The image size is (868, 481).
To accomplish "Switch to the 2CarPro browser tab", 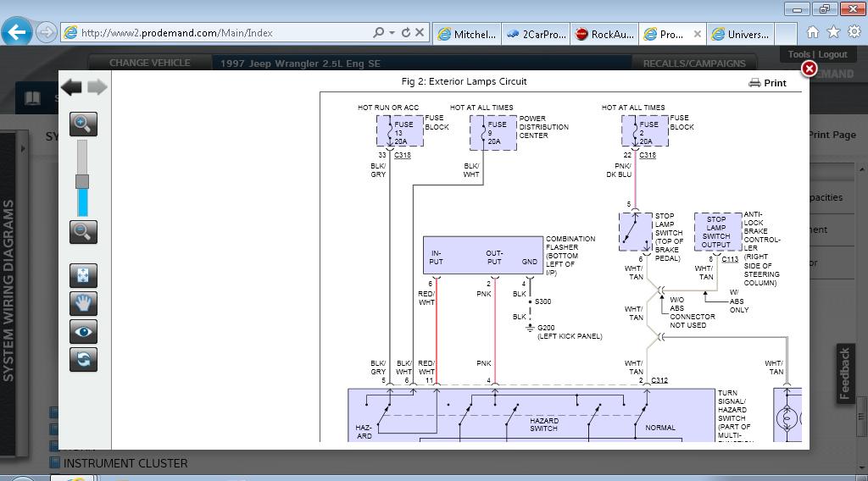I will (x=537, y=34).
